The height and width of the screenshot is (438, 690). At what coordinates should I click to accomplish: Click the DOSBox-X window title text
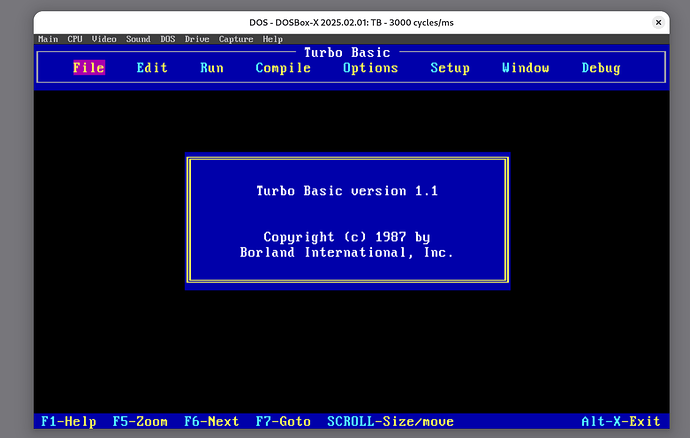click(351, 22)
